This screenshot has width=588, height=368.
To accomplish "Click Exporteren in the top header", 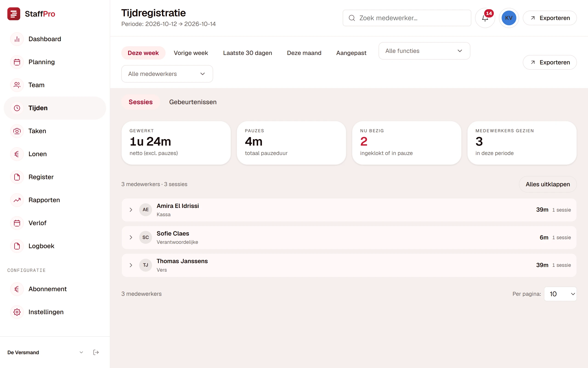I will point(550,18).
